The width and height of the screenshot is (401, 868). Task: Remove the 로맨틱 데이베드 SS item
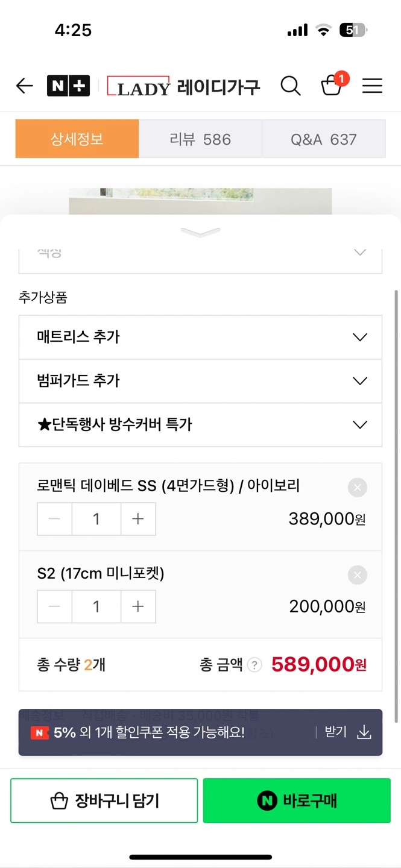357,487
